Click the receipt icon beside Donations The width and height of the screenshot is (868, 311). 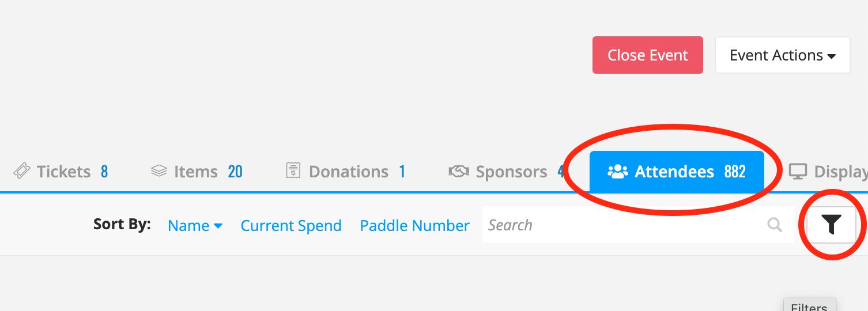[294, 171]
